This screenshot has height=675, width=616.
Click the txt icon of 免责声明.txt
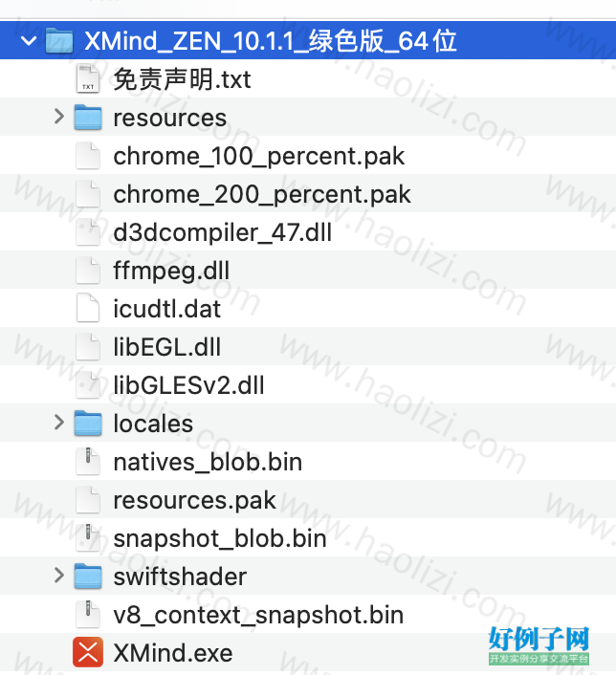click(88, 78)
